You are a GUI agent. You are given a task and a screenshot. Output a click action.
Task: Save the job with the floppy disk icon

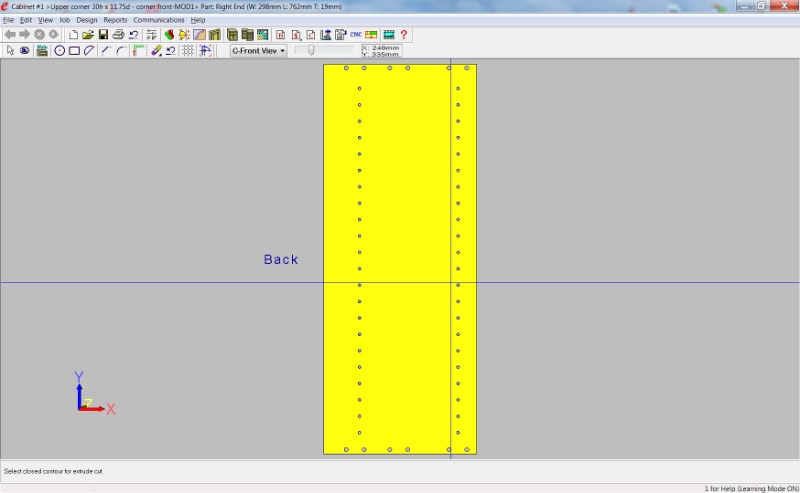[103, 35]
